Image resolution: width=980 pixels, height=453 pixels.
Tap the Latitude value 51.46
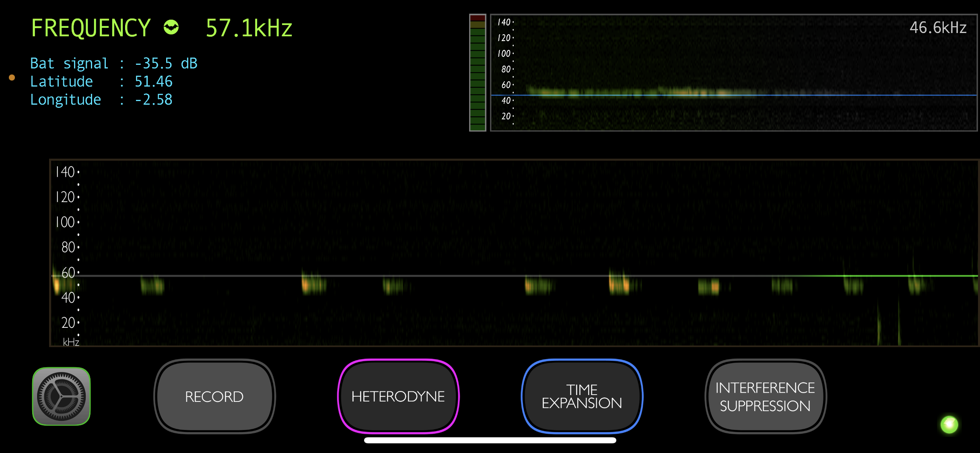click(153, 82)
